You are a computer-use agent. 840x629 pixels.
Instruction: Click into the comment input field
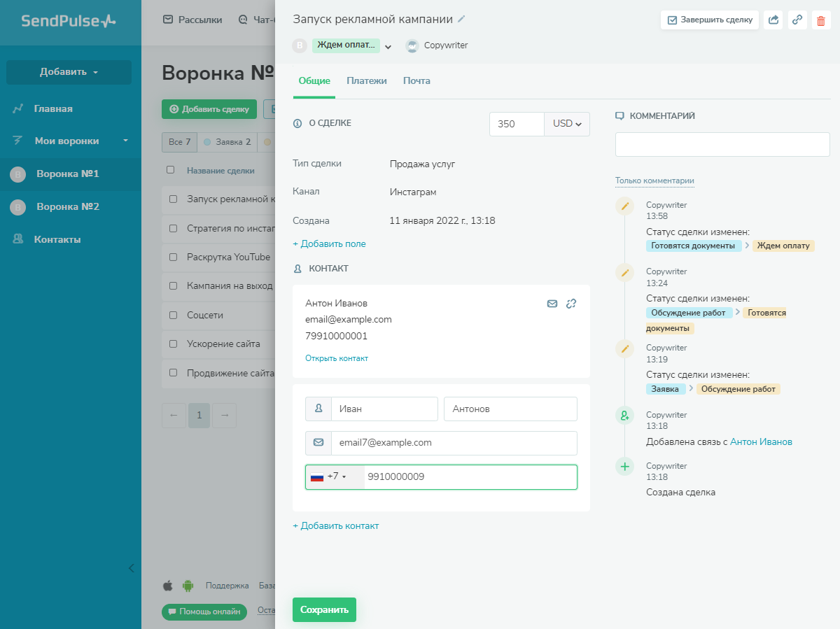(x=722, y=145)
